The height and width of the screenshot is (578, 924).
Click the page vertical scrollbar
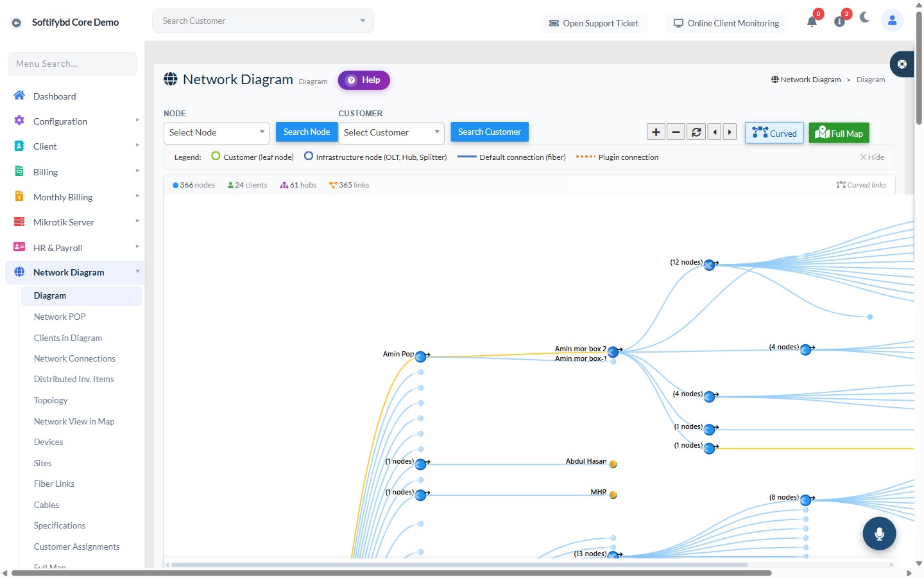[919, 67]
